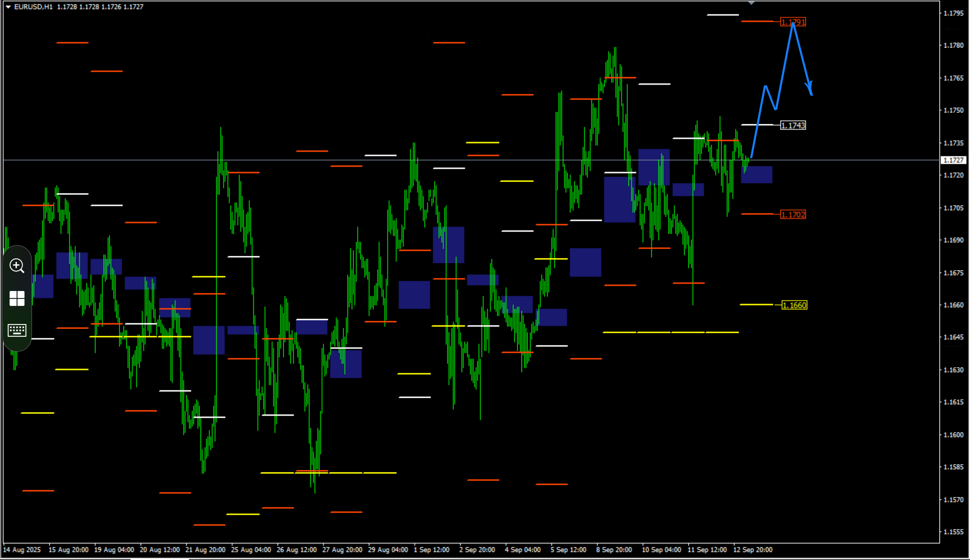The image size is (970, 560).
Task: Click the 25 Aug 04:00 time label
Action: (251, 550)
